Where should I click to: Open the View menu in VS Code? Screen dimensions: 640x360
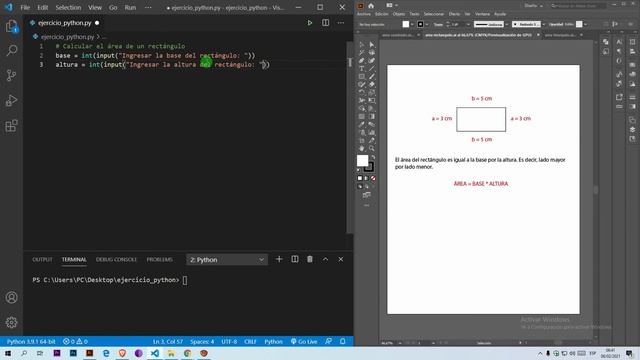click(x=95, y=7)
